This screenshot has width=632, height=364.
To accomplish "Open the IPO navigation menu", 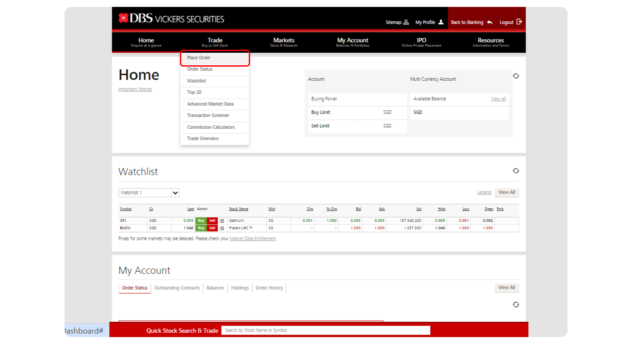I will click(x=421, y=42).
